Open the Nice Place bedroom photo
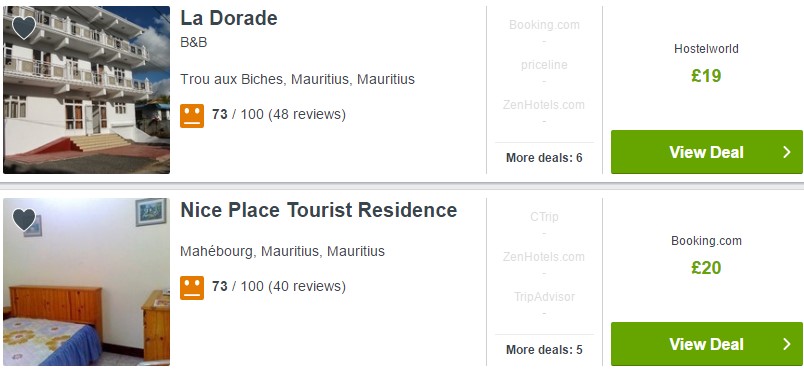The height and width of the screenshot is (369, 804). [86, 282]
